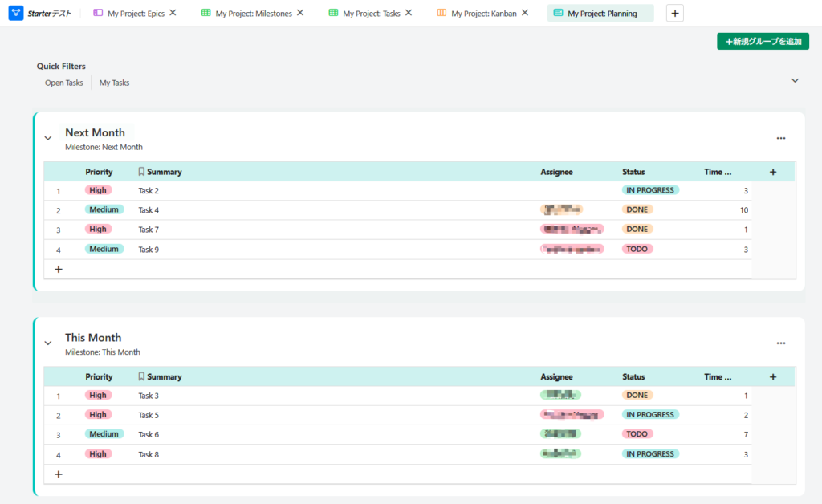The height and width of the screenshot is (504, 822).
Task: Close the My Project: Epics tab
Action: click(173, 13)
